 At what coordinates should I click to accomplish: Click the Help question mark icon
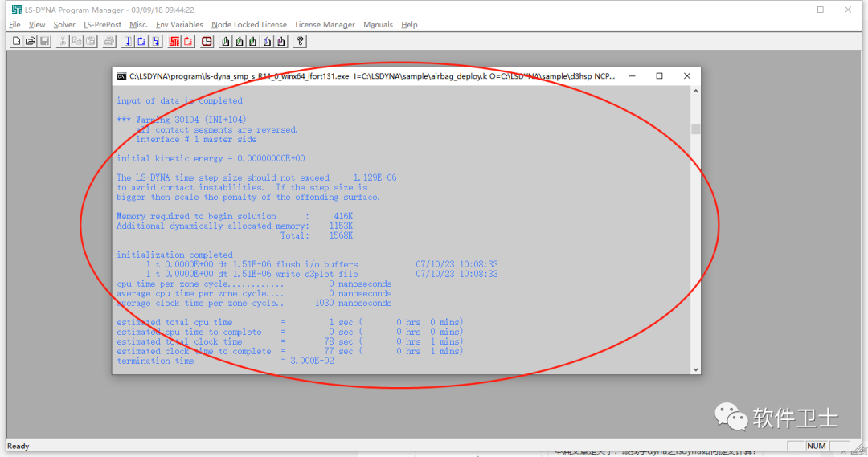(300, 42)
